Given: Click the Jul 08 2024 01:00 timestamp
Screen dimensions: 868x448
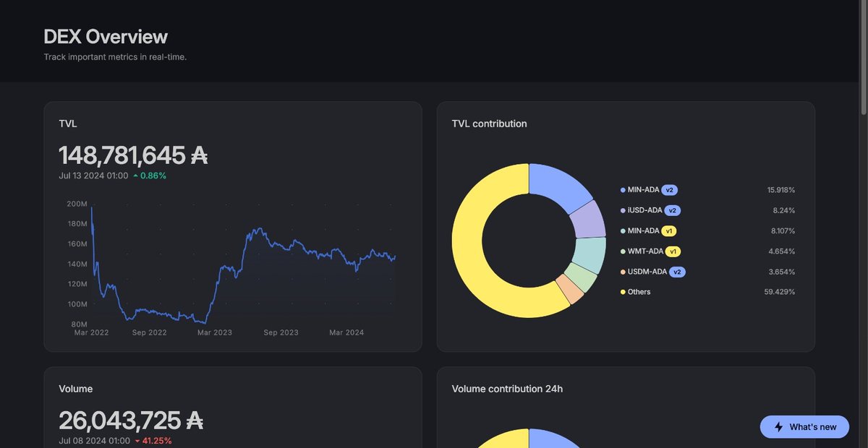Looking at the screenshot, I should click(x=94, y=441).
